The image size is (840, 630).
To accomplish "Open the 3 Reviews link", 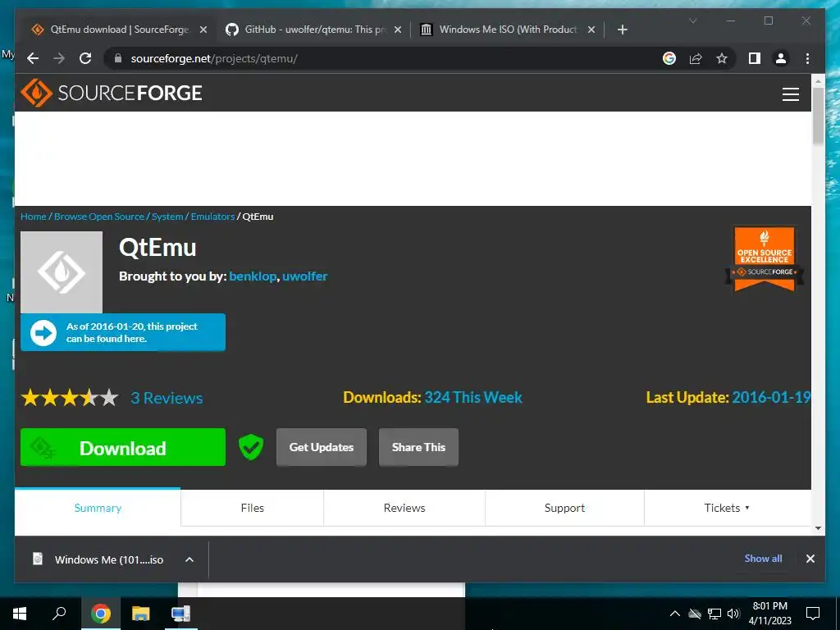I will tap(167, 398).
